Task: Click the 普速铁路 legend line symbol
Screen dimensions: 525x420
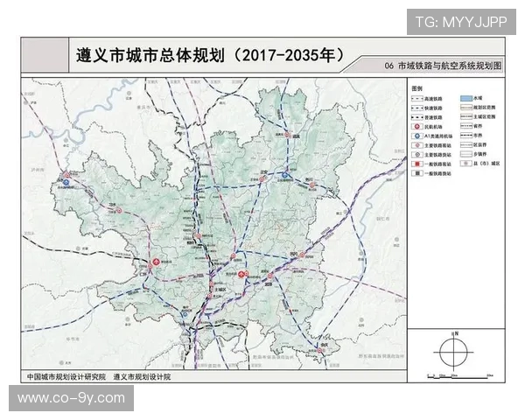Action: [x=417, y=117]
